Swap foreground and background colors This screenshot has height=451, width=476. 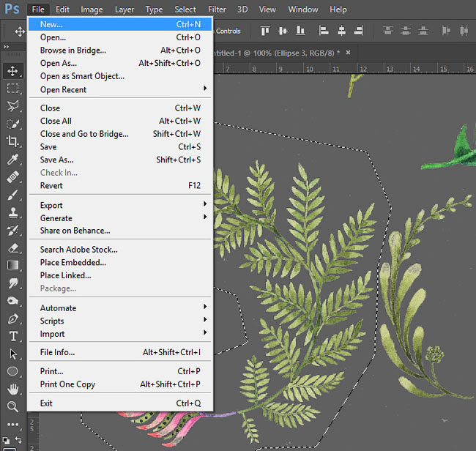[18, 439]
